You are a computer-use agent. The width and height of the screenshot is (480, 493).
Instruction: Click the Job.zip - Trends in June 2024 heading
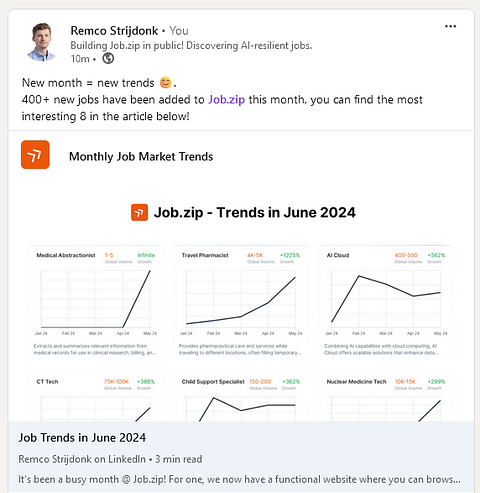[x=255, y=213]
